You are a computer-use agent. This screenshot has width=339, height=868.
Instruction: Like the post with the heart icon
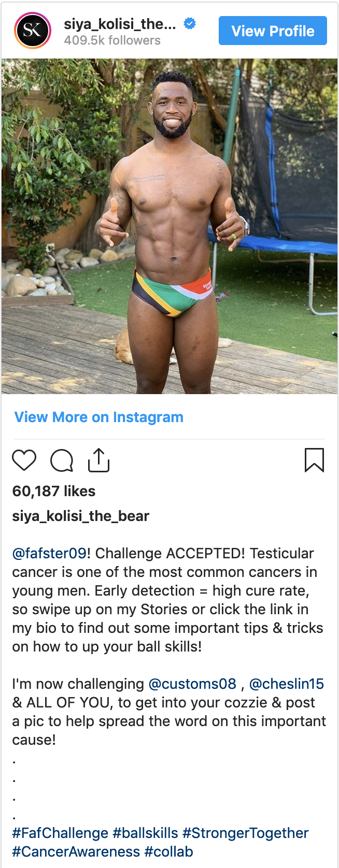pyautogui.click(x=24, y=460)
